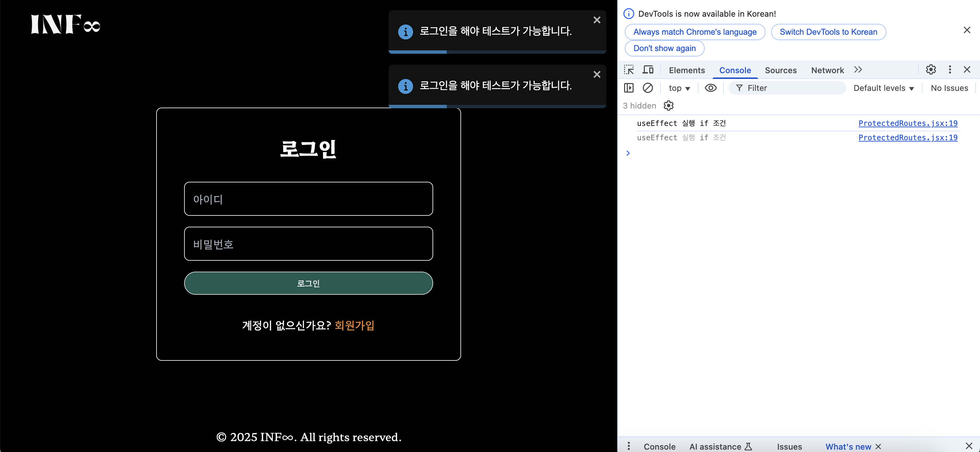This screenshot has width=980, height=452.
Task: Click the drawer three-dot menu icon
Action: pyautogui.click(x=628, y=446)
